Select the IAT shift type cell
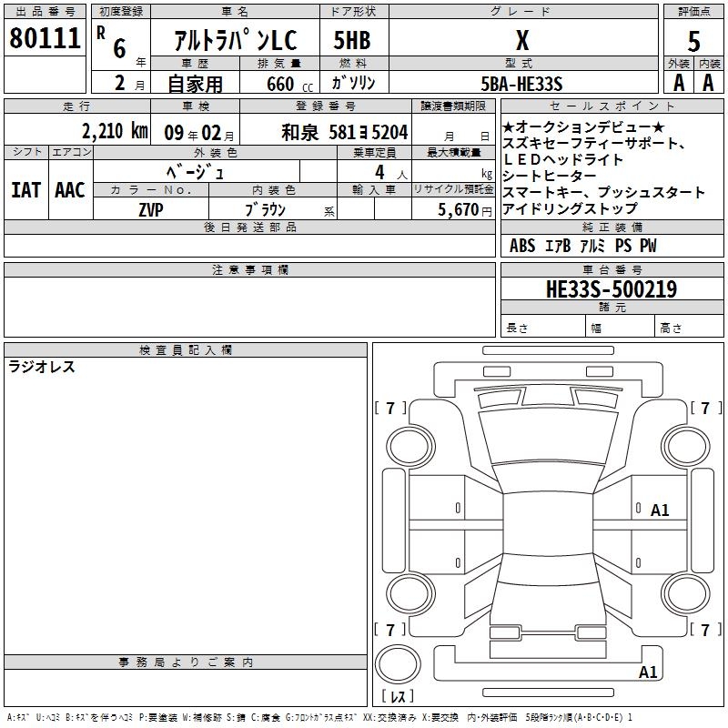The height and width of the screenshot is (728, 728). [x=25, y=189]
